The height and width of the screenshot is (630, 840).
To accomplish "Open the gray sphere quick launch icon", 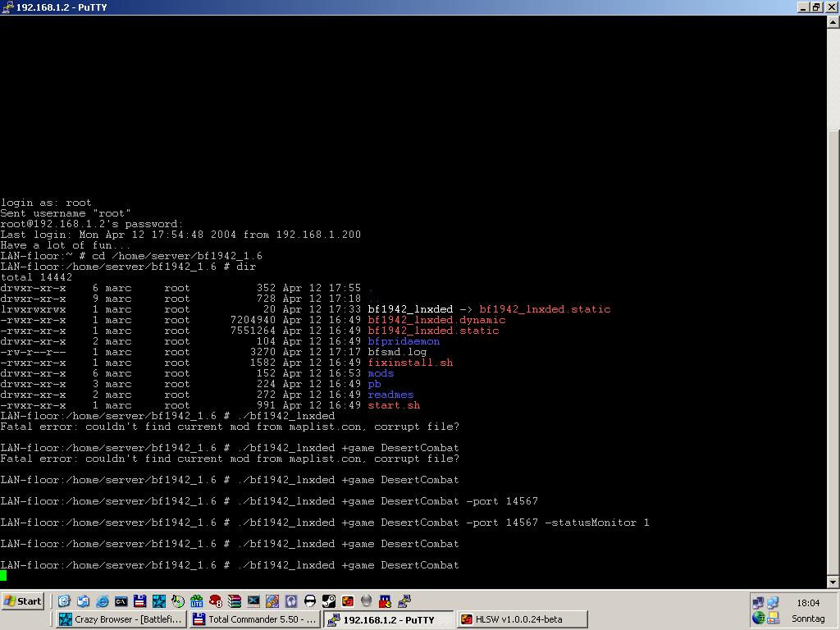I will tap(367, 601).
